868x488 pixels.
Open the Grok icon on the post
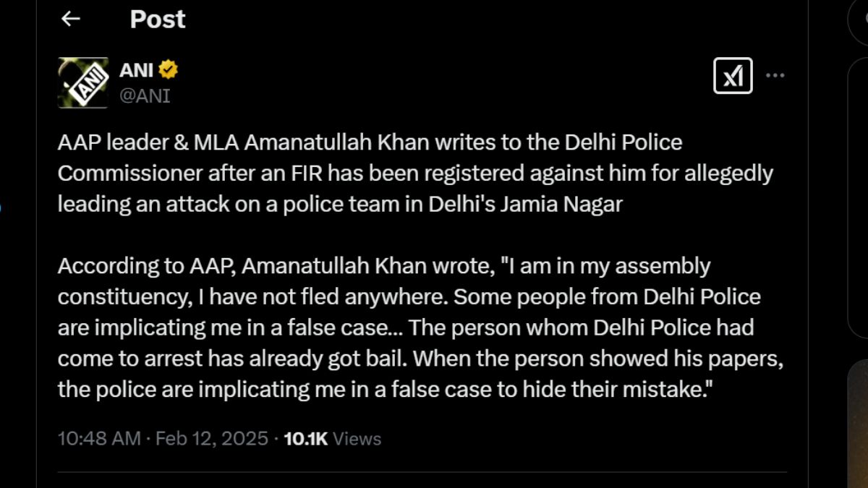point(733,75)
